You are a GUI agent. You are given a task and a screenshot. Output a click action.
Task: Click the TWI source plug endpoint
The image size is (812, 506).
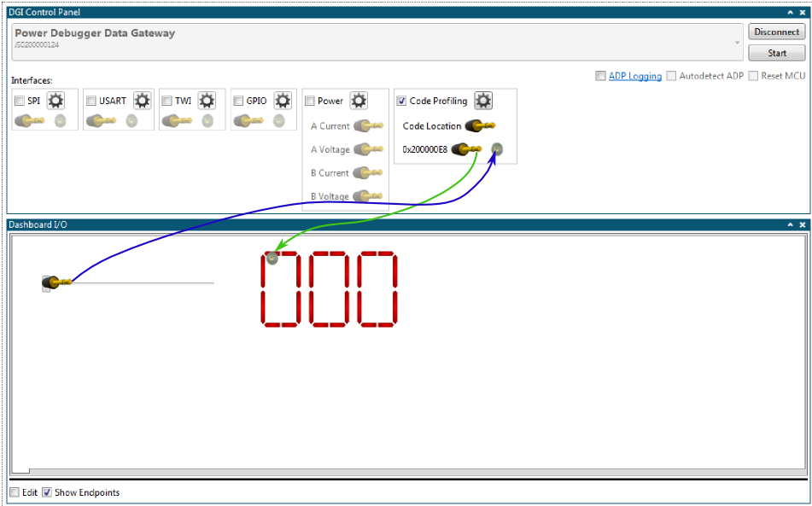[177, 121]
